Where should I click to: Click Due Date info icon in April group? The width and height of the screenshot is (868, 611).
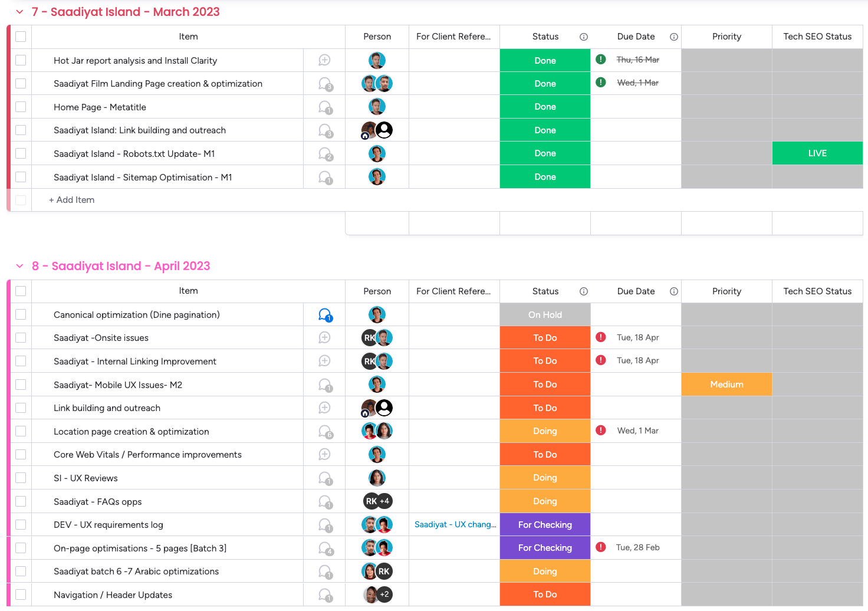[674, 291]
